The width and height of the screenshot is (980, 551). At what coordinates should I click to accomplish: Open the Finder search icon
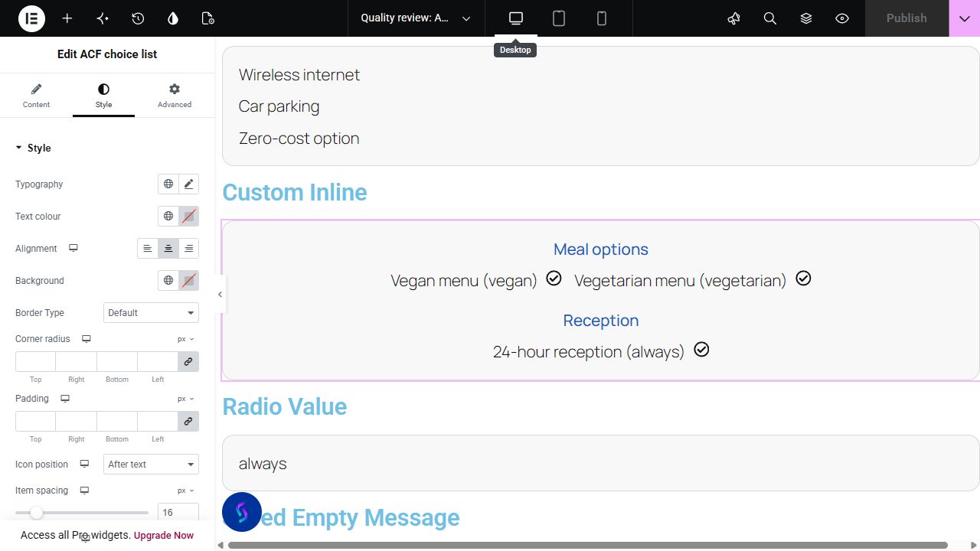[x=770, y=18]
